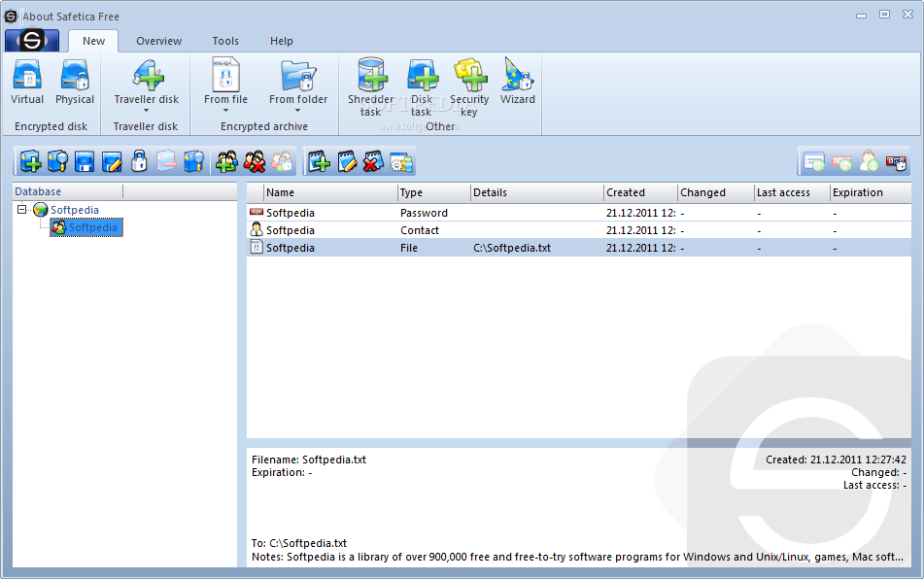Viewport: 924px width, 579px height.
Task: Click the Created: 21.12.2011 12:27:42 text
Action: tap(836, 460)
